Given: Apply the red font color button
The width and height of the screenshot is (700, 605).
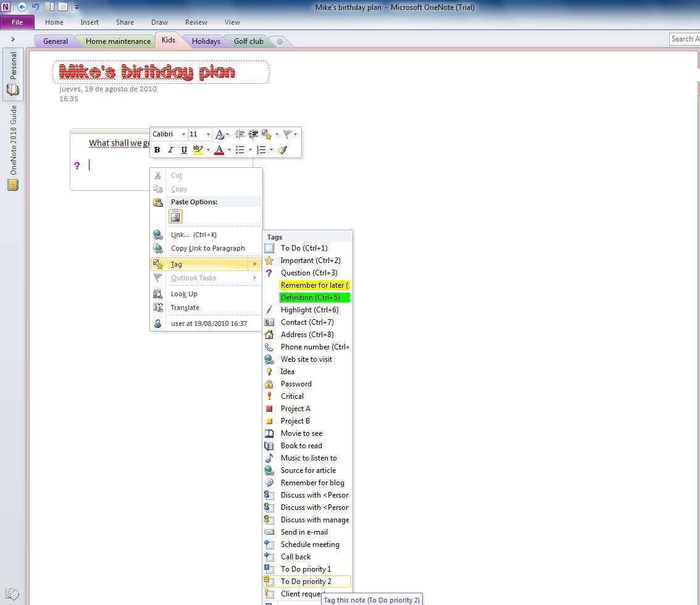Looking at the screenshot, I should 219,150.
